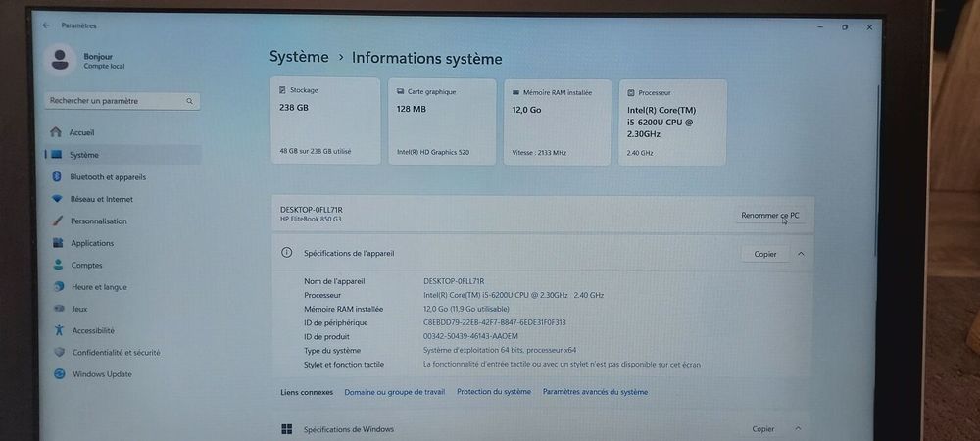Click the Personnalisation brush icon
The height and width of the screenshot is (441, 980).
tap(58, 221)
